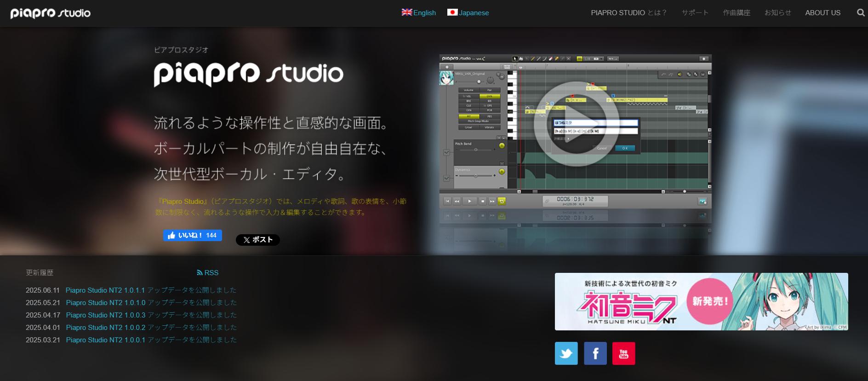The image size is (868, 381).
Task: Click the X ポスト share button
Action: tap(258, 240)
